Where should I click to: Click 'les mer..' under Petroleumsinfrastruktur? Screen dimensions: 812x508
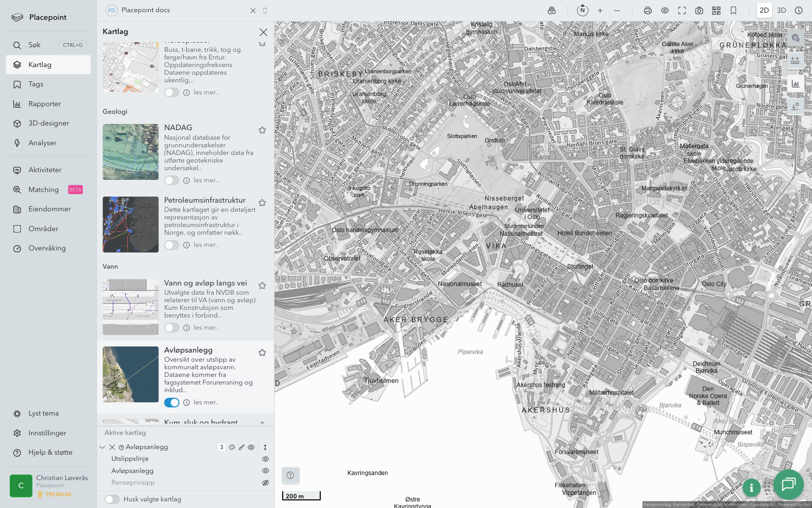(x=206, y=245)
